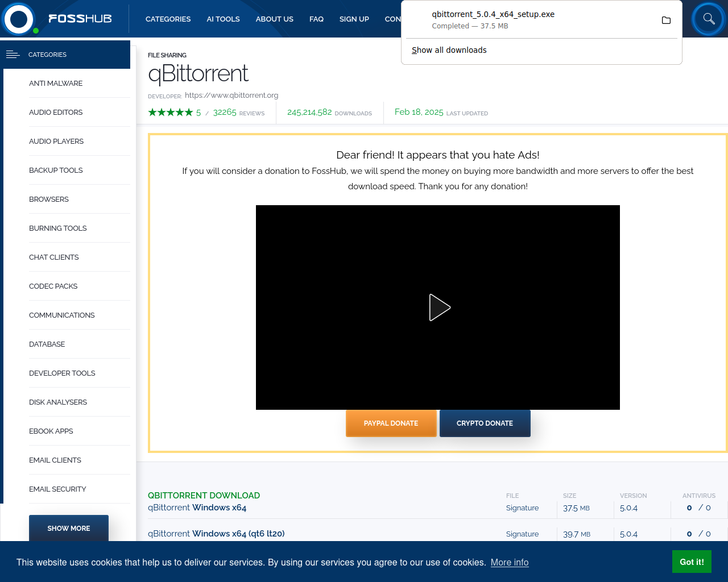
Task: Click FOSSHUB wordmark in header
Action: click(80, 19)
